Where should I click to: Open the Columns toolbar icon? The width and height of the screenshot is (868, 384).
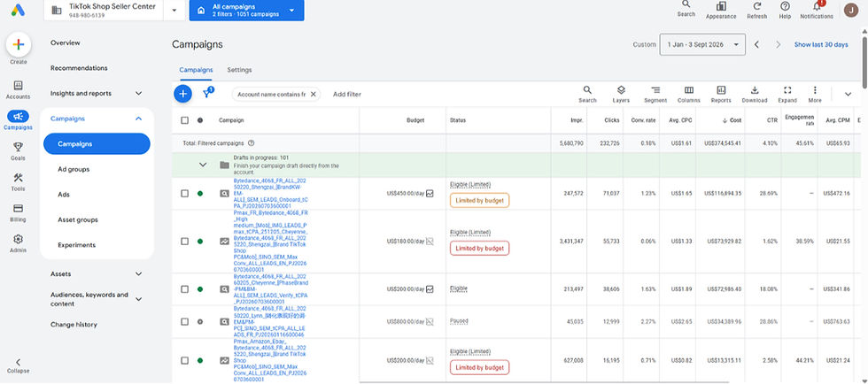click(689, 90)
